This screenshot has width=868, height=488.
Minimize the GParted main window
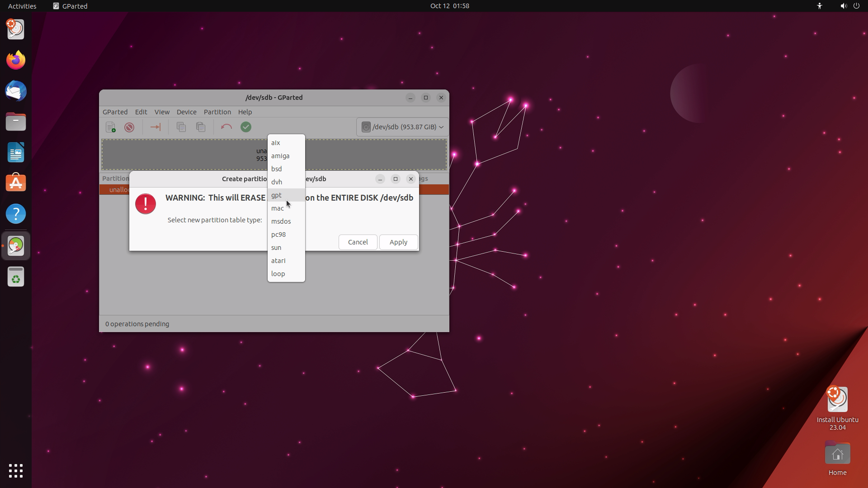[410, 98]
